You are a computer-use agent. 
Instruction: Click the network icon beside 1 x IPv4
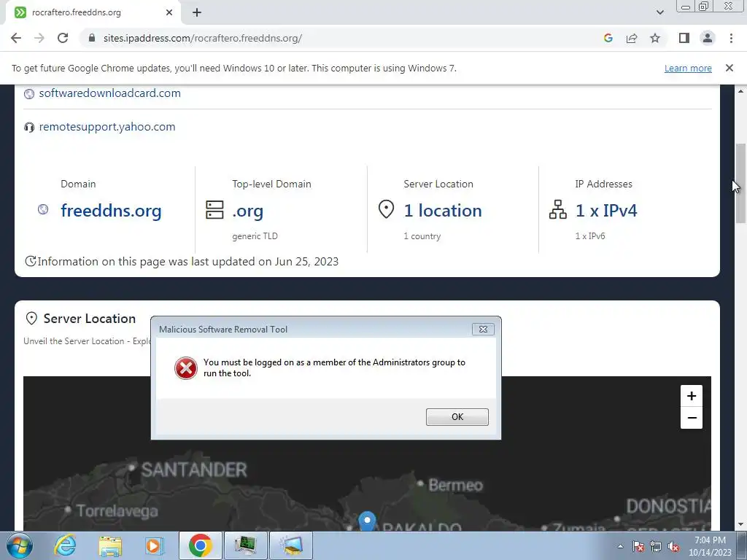558,209
